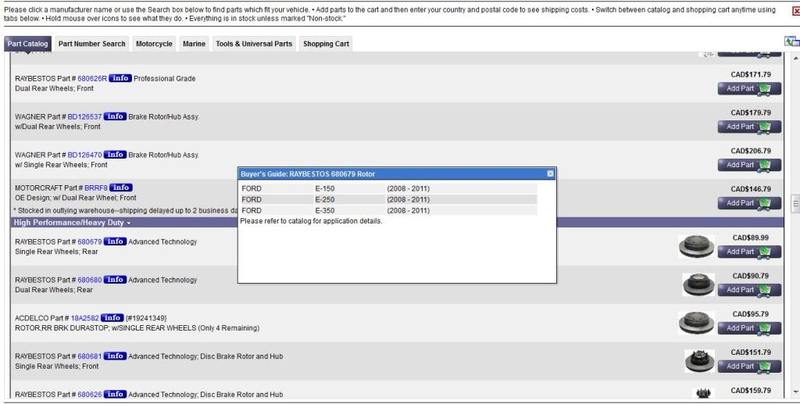Click the scrollbar up arrow

(x=796, y=60)
